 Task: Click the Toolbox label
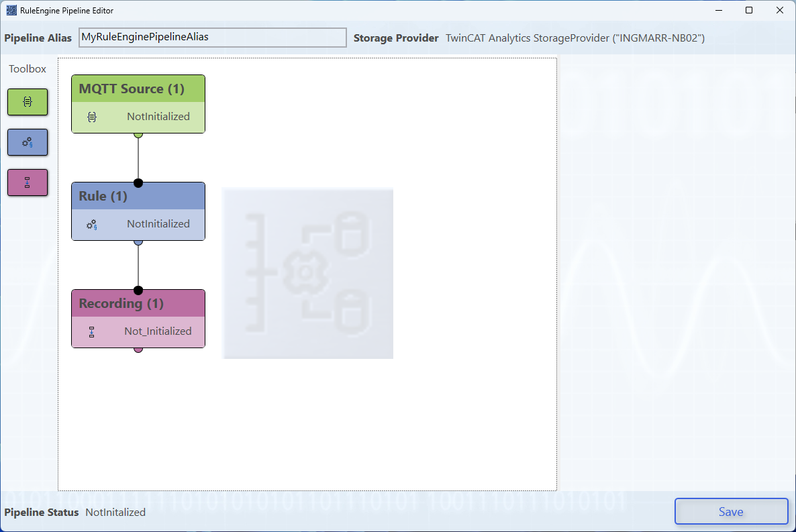[28, 69]
